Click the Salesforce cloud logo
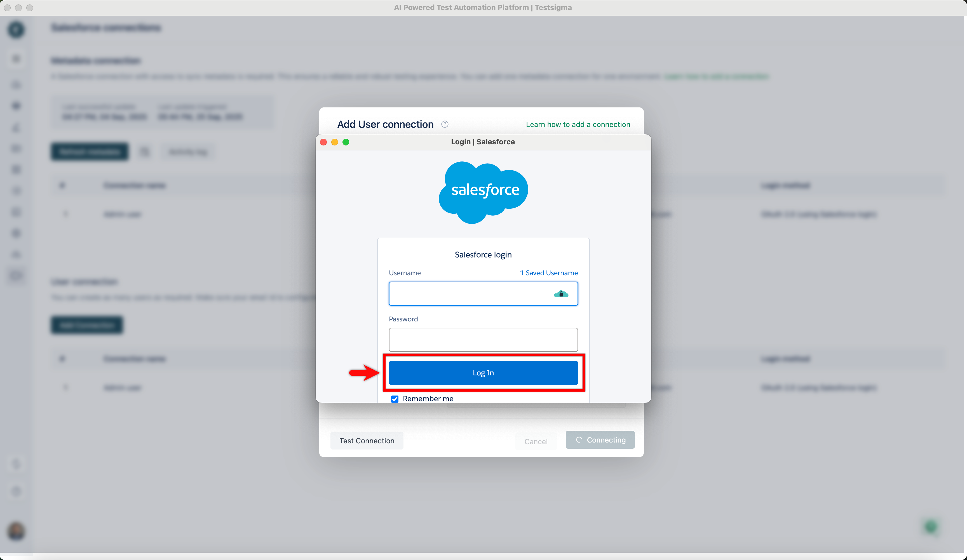 [x=483, y=192]
